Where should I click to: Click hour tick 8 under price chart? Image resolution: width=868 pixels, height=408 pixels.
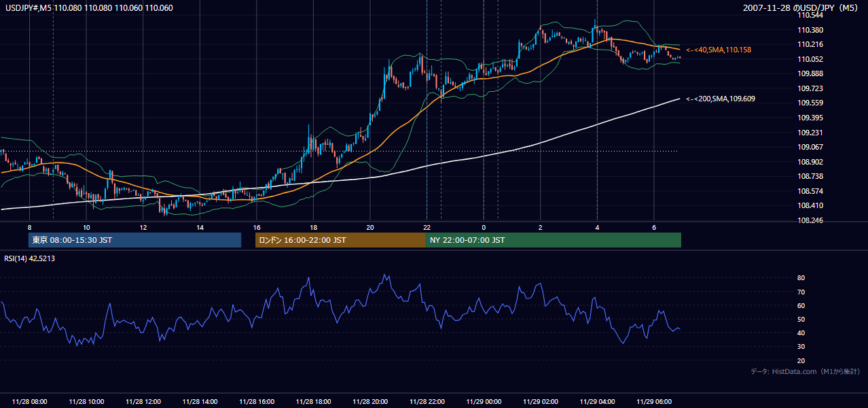pyautogui.click(x=30, y=227)
